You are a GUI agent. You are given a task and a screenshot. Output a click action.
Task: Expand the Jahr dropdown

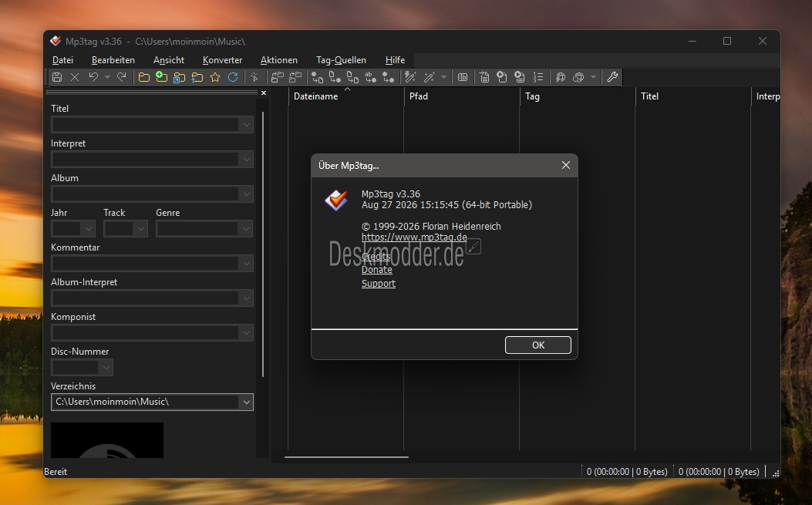[x=89, y=229]
